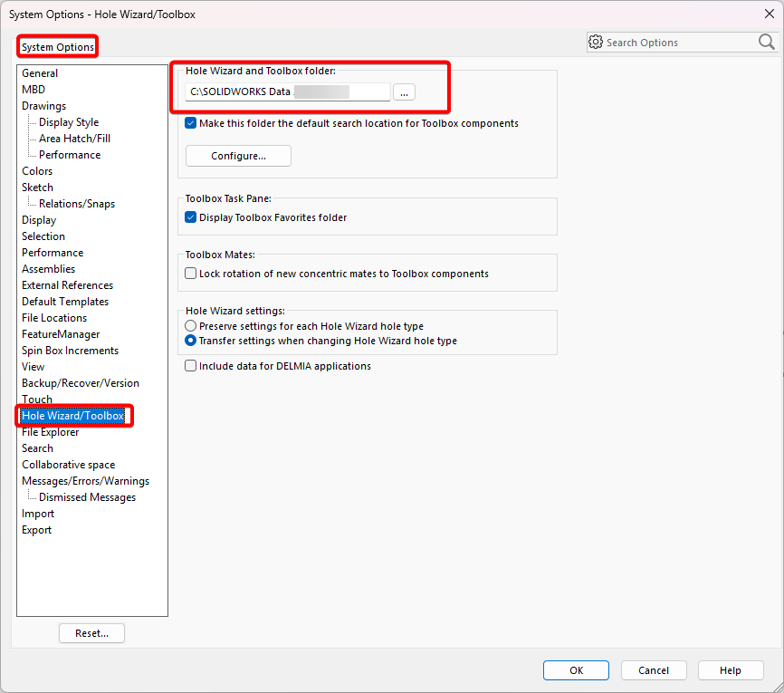Click the Hole Wizard and Toolbox folder path field
The image size is (784, 693).
[x=288, y=92]
